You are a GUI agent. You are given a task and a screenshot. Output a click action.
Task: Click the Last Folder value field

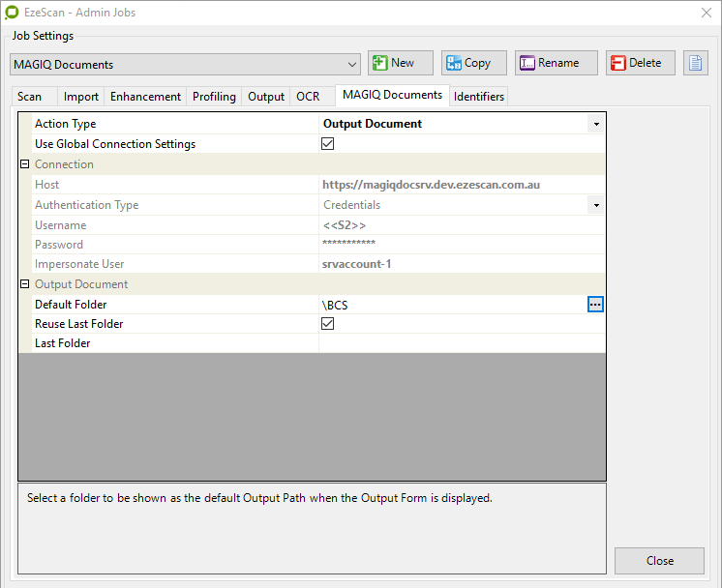(461, 343)
